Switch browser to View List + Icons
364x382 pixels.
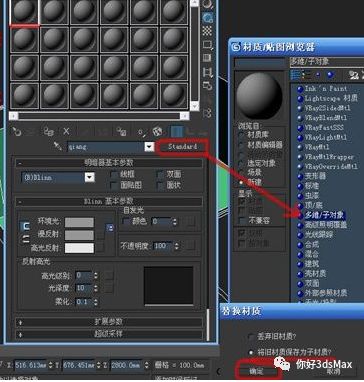(307, 75)
